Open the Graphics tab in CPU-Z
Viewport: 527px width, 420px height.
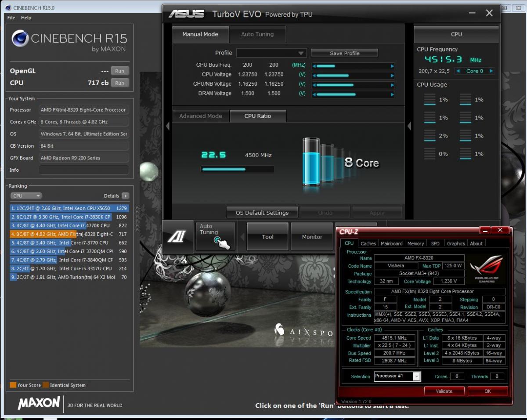coord(456,243)
